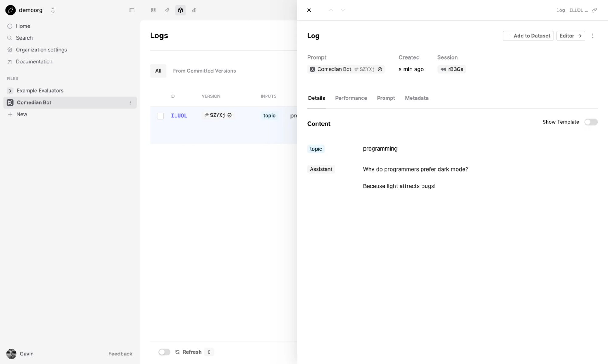Copy the log link icon
The height and width of the screenshot is (364, 608).
595,10
